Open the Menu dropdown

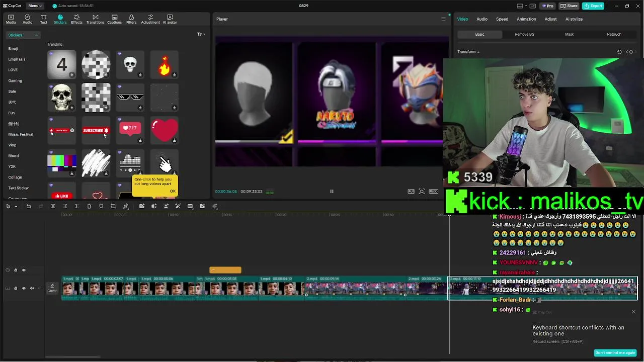point(35,6)
